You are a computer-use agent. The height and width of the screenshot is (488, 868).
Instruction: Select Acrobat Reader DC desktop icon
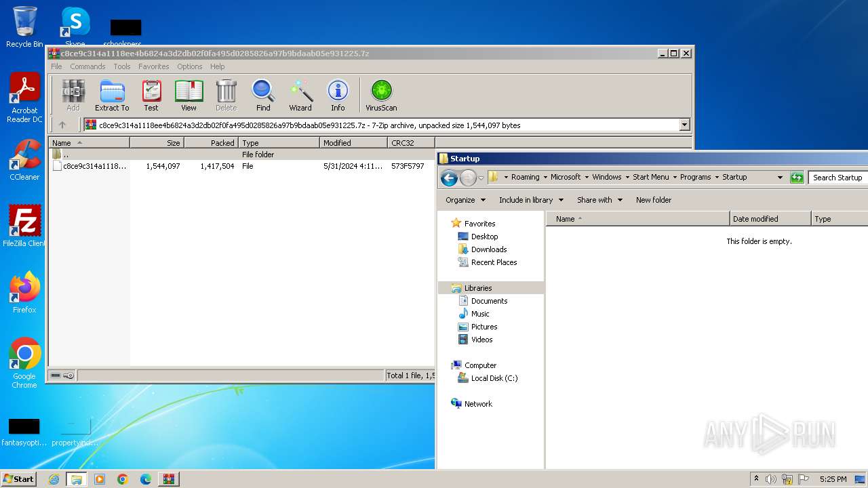pyautogui.click(x=24, y=99)
